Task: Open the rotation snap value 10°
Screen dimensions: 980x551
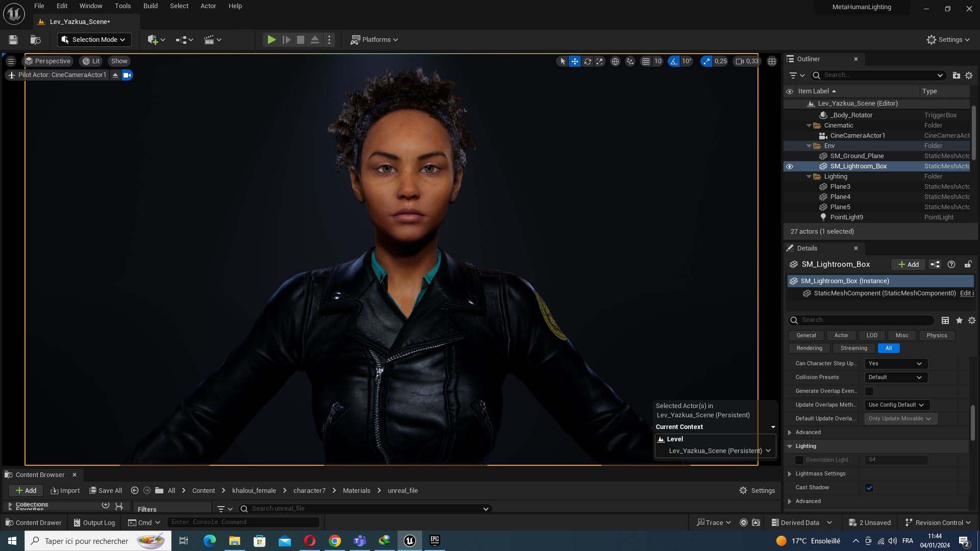Action: [x=687, y=61]
